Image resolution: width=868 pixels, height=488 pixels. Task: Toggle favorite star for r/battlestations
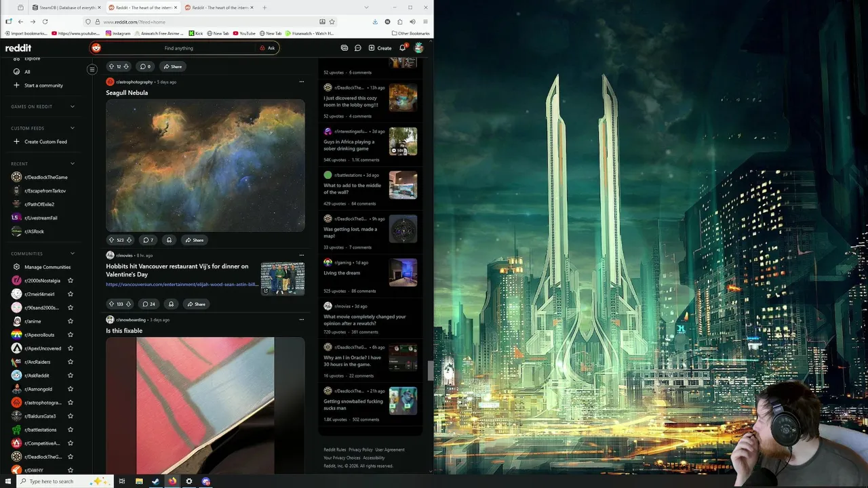coord(70,430)
